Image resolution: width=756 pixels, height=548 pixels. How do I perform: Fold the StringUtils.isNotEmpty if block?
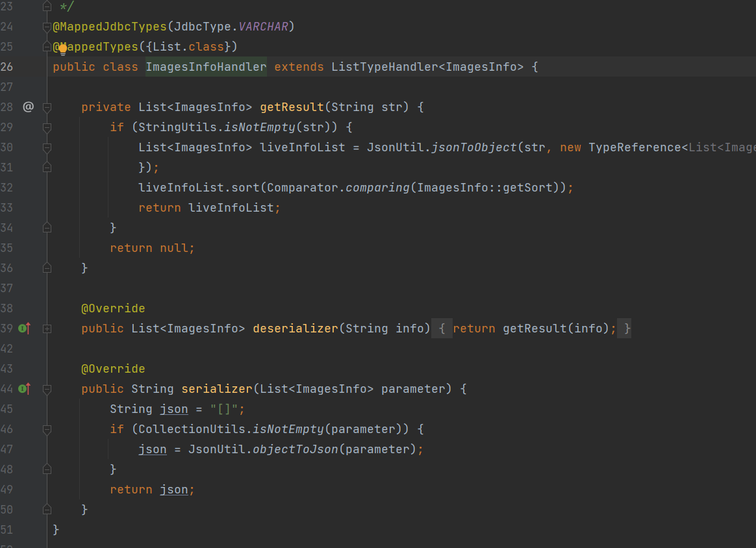pos(47,127)
